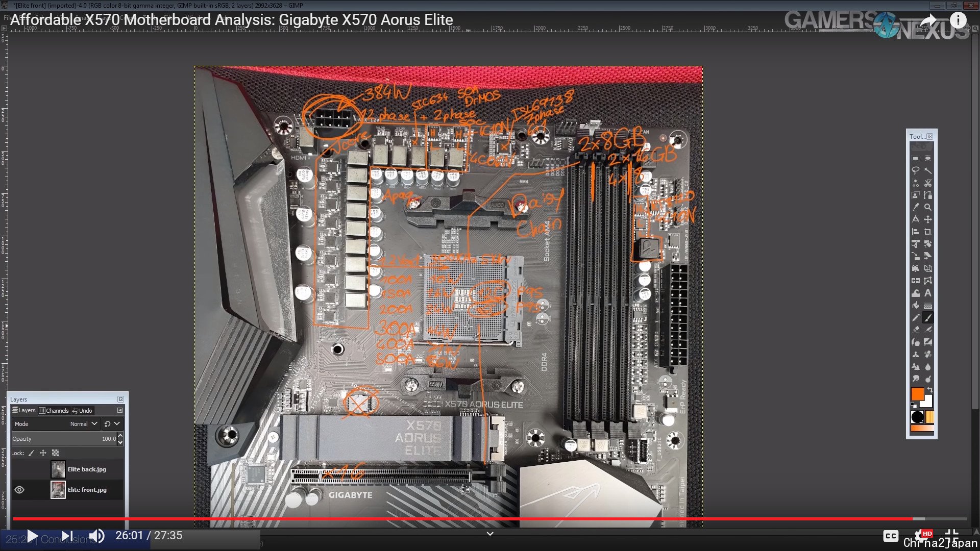
Task: Choose the Clone stamp tool
Action: 916,355
